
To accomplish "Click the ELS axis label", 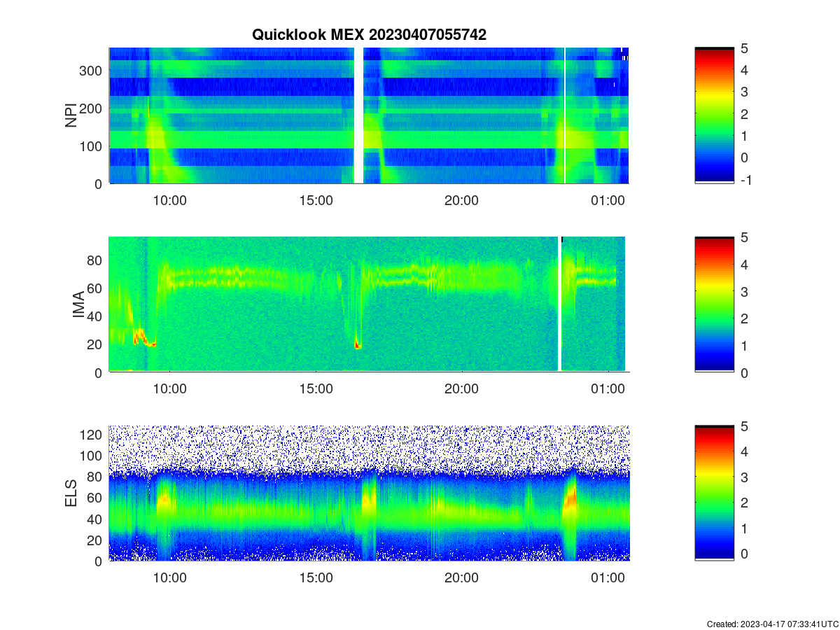I will [71, 493].
